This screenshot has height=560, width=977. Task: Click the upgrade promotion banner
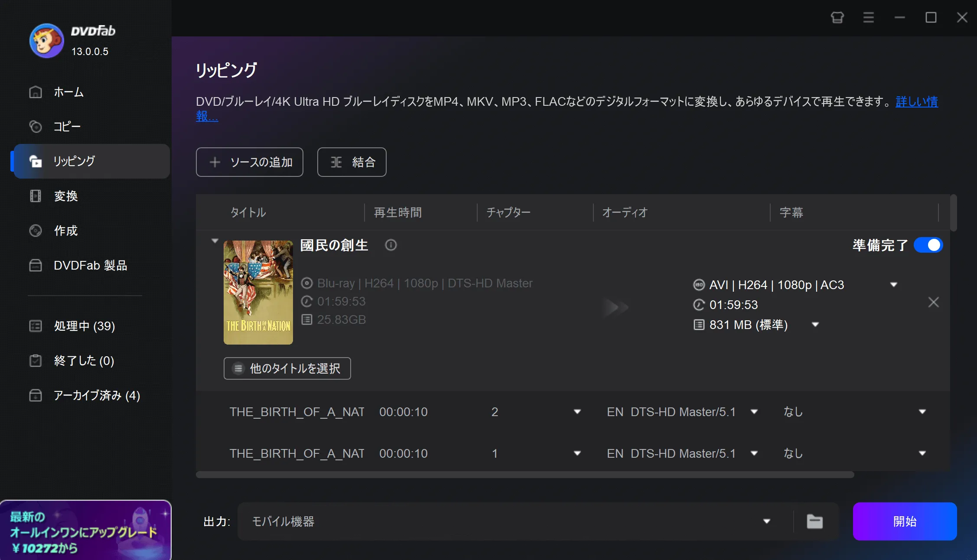(x=85, y=530)
